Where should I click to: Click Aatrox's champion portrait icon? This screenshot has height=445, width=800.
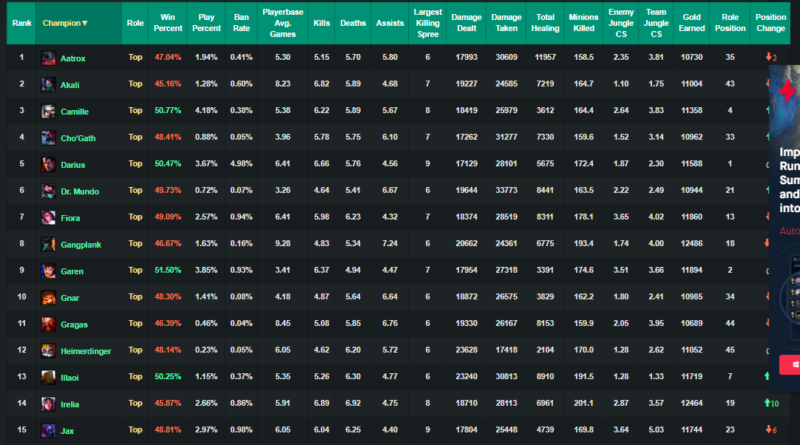pyautogui.click(x=48, y=58)
